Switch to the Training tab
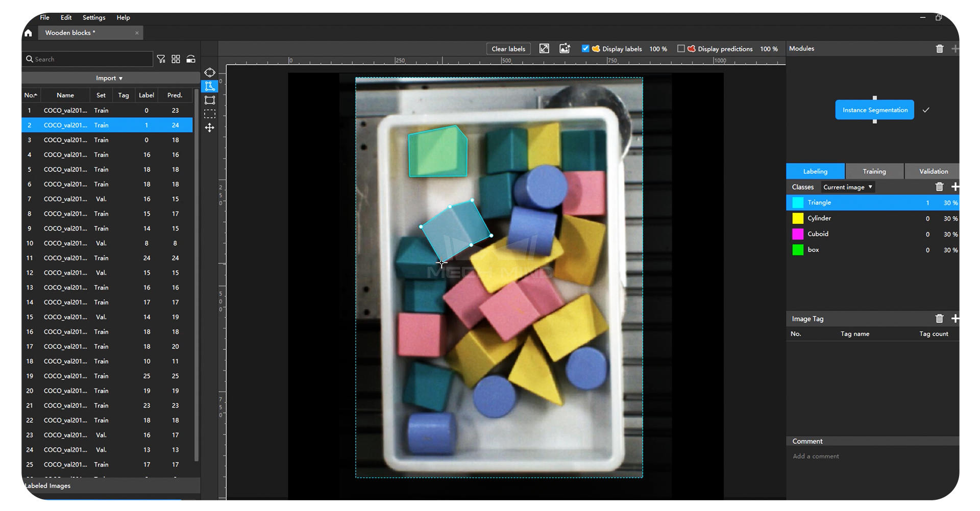Image resolution: width=980 pixels, height=511 pixels. 874,171
